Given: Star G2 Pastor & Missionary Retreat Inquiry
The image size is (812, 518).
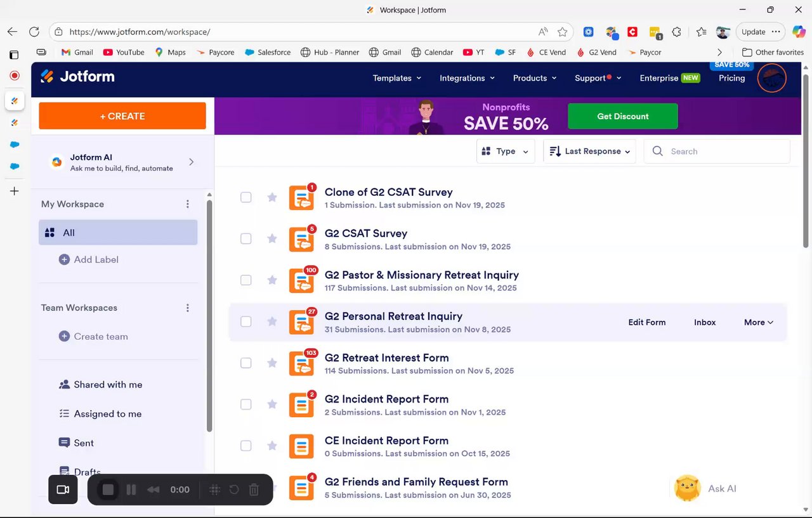Looking at the screenshot, I should click(272, 280).
